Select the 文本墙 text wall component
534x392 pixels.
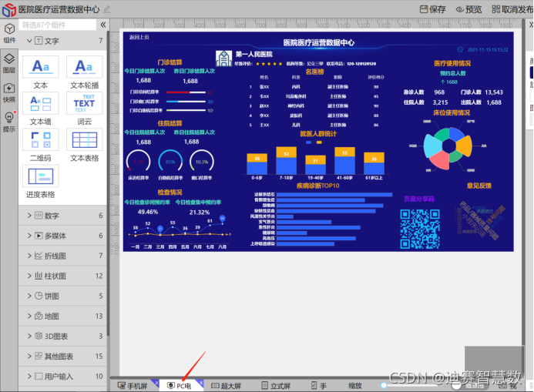[x=41, y=109]
